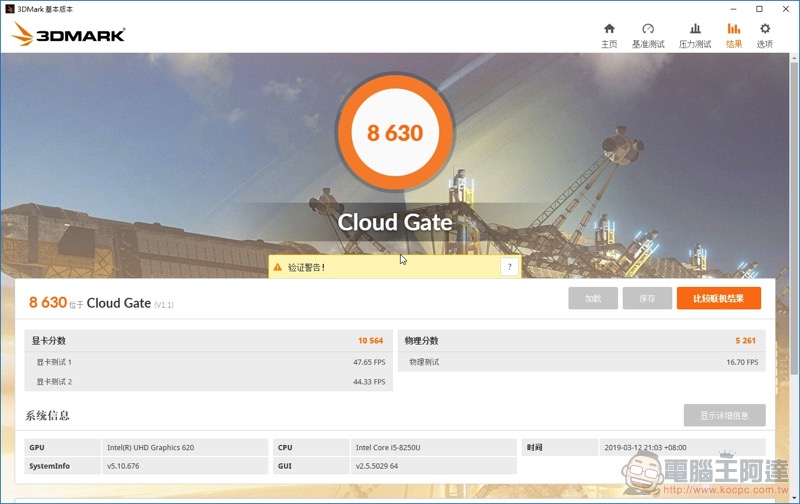Select the 结果 results bar-chart icon
The image size is (800, 504).
pos(734,29)
